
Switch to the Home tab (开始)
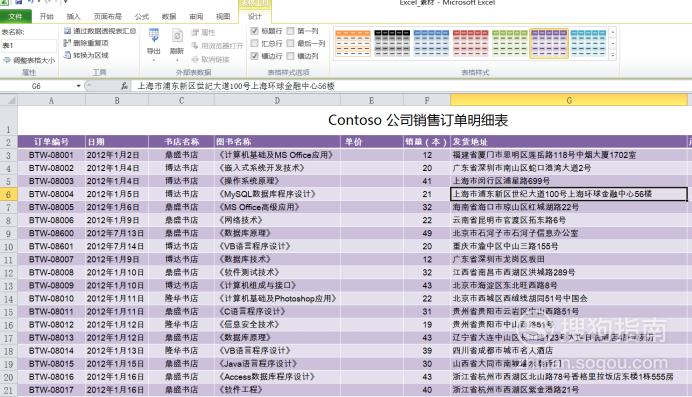coord(46,17)
